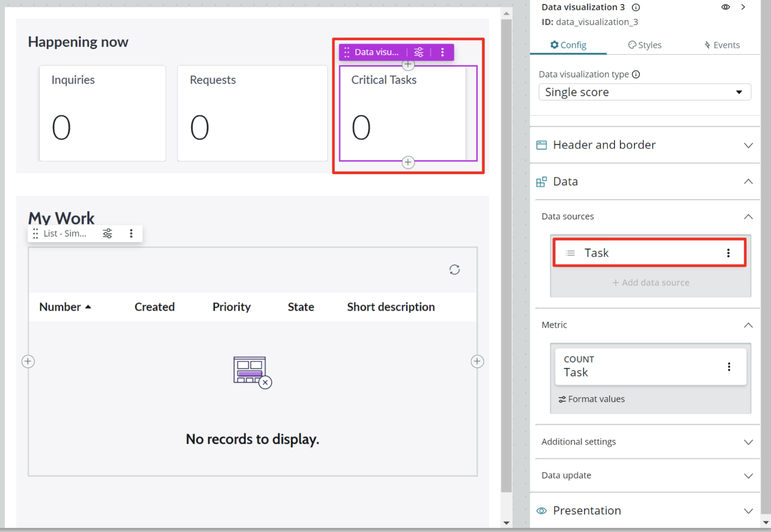Open Data visualization type dropdown
The image size is (771, 532).
(x=645, y=92)
